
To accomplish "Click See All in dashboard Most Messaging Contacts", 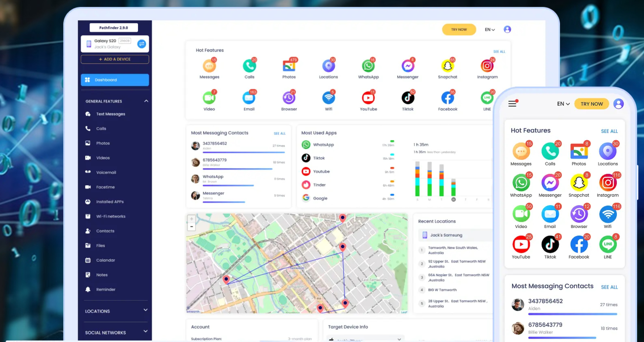I will (280, 133).
